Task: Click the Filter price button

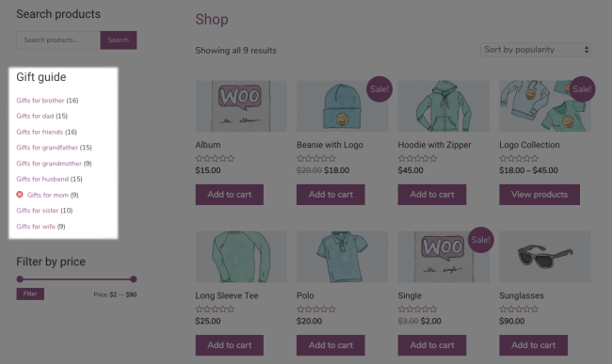Action: (30, 293)
